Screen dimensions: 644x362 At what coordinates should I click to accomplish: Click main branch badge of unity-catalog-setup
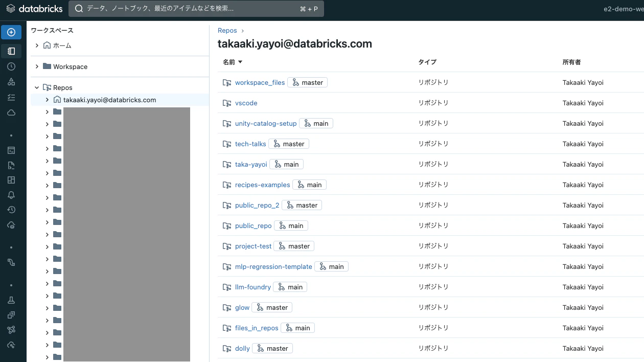click(x=316, y=123)
